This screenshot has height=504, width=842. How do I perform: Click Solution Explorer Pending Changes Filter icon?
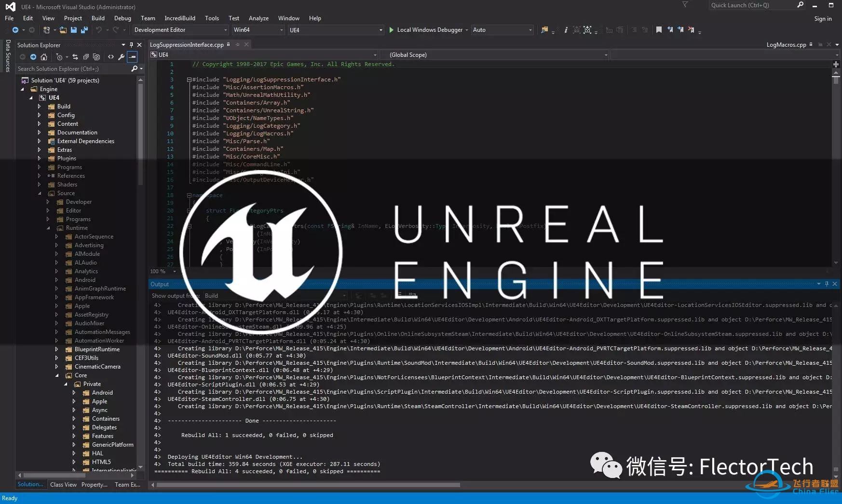(x=59, y=57)
